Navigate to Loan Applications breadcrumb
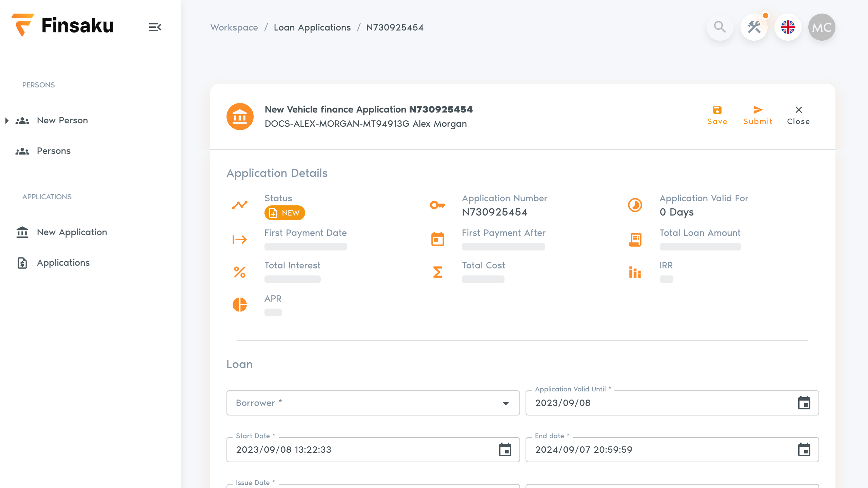This screenshot has height=488, width=868. point(312,27)
